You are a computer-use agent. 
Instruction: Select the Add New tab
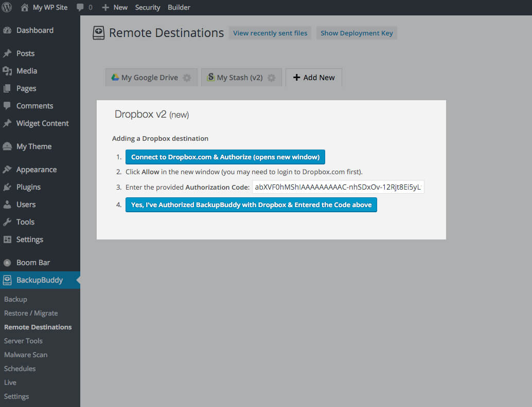point(314,77)
